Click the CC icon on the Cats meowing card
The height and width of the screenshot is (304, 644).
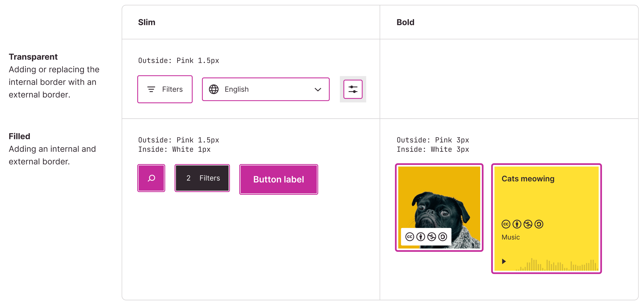tap(506, 224)
